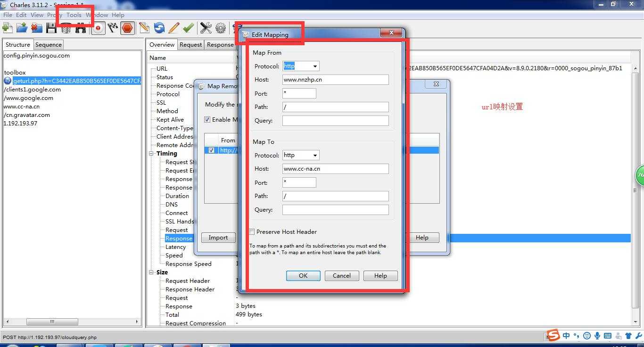Open the Map To Protocol dropdown
Viewport: 644px width, 347px height.
coord(315,155)
